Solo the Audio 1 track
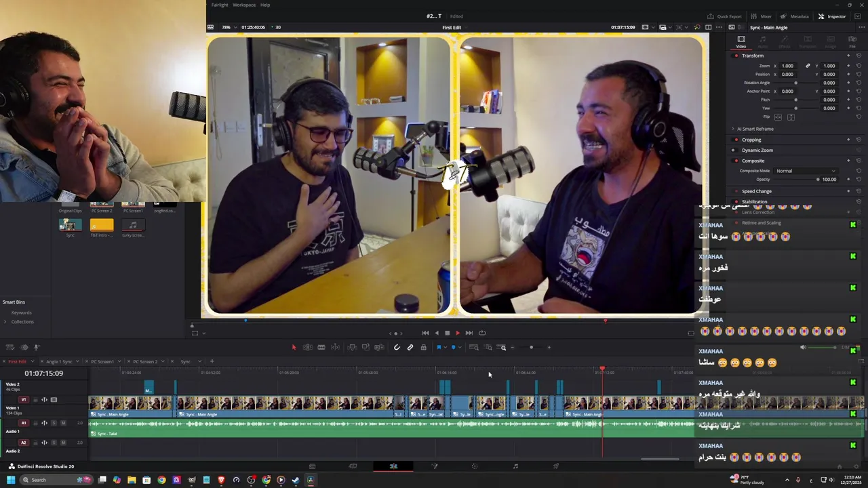The height and width of the screenshot is (488, 868). 54,423
